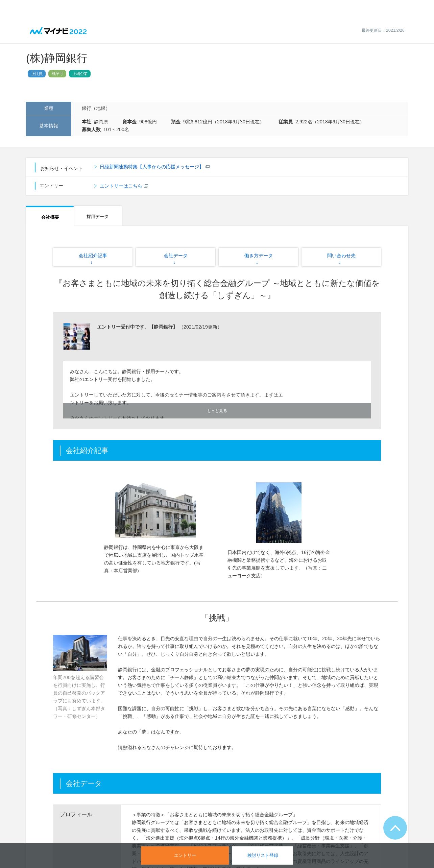The height and width of the screenshot is (868, 434).
Task: Click the scroll-to-top arrow button
Action: point(395,827)
